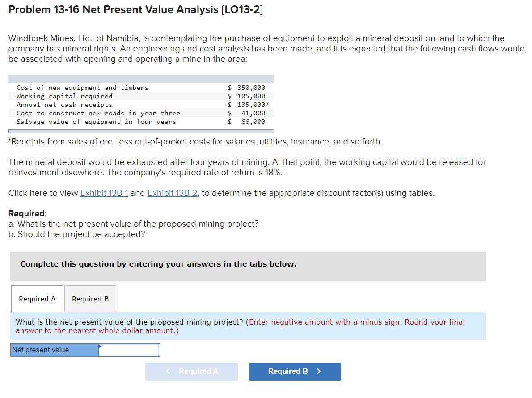Switch to the Required A tab
532x398 pixels.
37,298
